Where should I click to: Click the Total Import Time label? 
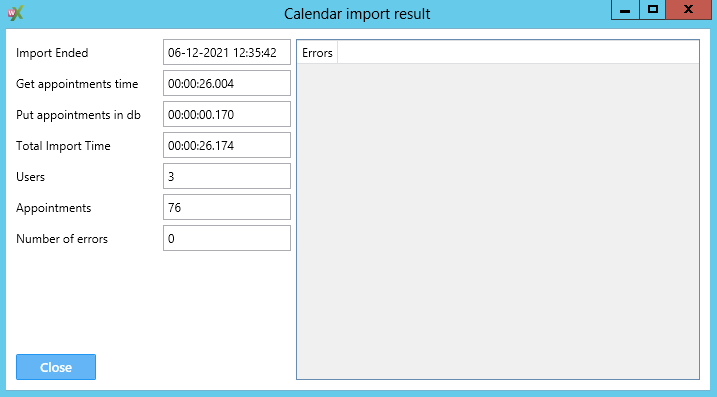[63, 146]
